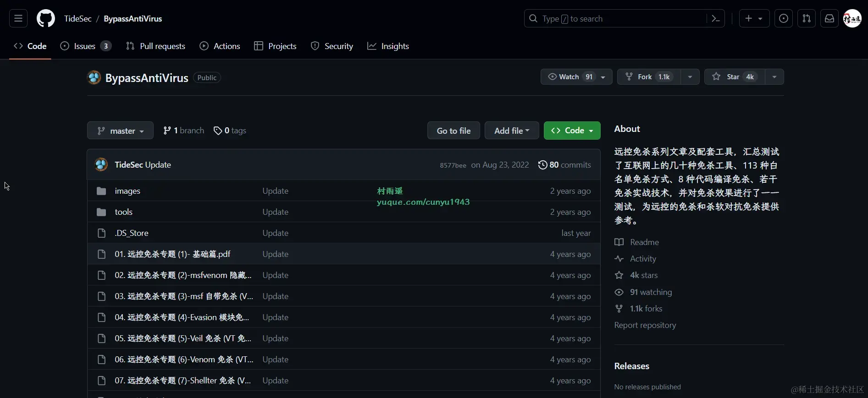Open commit hash 8577bee

pyautogui.click(x=453, y=165)
